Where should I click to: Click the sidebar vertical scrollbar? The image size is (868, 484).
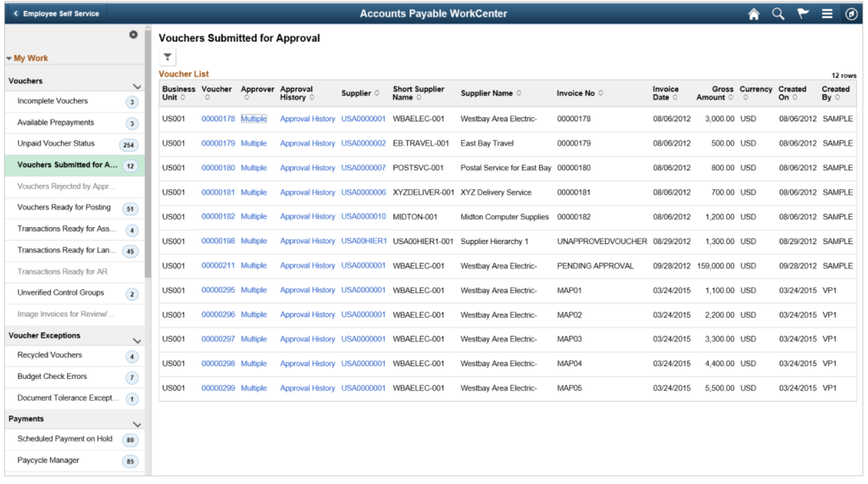click(x=147, y=155)
